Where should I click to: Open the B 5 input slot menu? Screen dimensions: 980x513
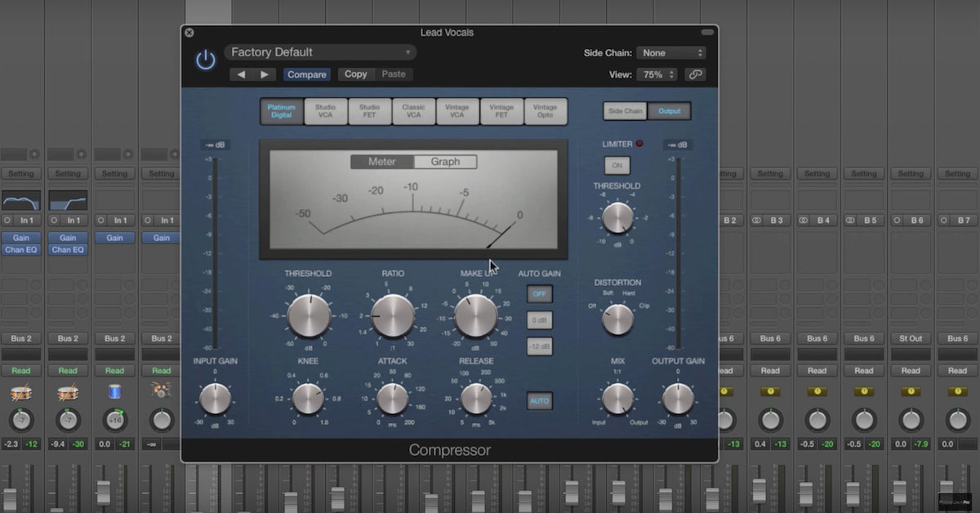(x=869, y=221)
